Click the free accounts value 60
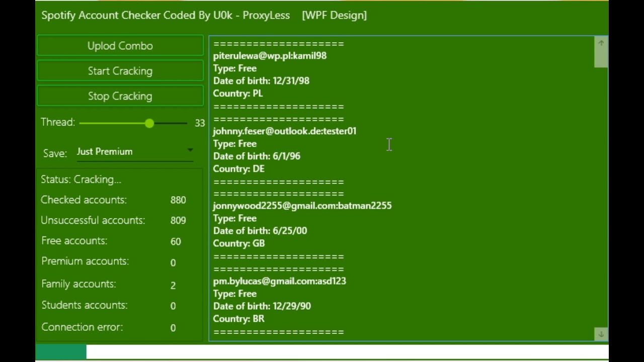The width and height of the screenshot is (644, 362). [176, 242]
